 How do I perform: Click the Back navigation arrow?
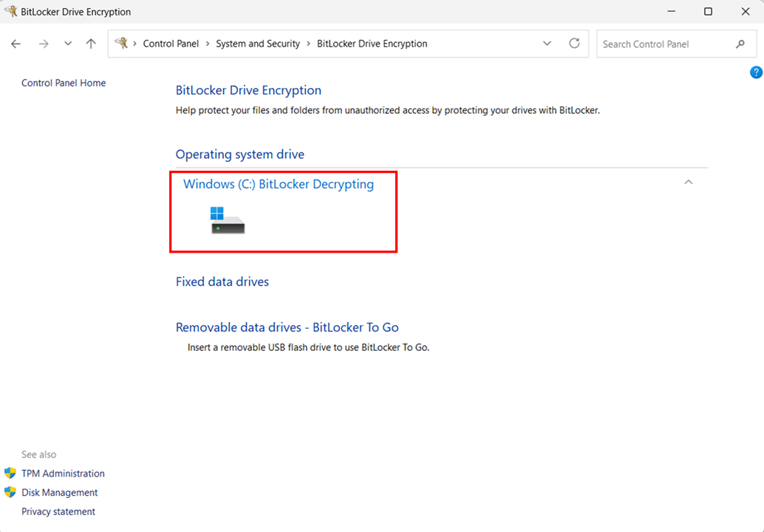coord(16,44)
